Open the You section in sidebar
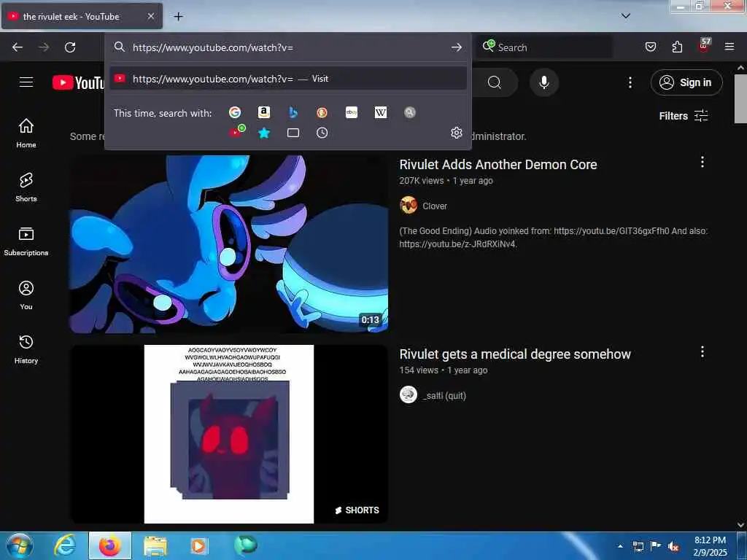The image size is (747, 560). point(26,295)
